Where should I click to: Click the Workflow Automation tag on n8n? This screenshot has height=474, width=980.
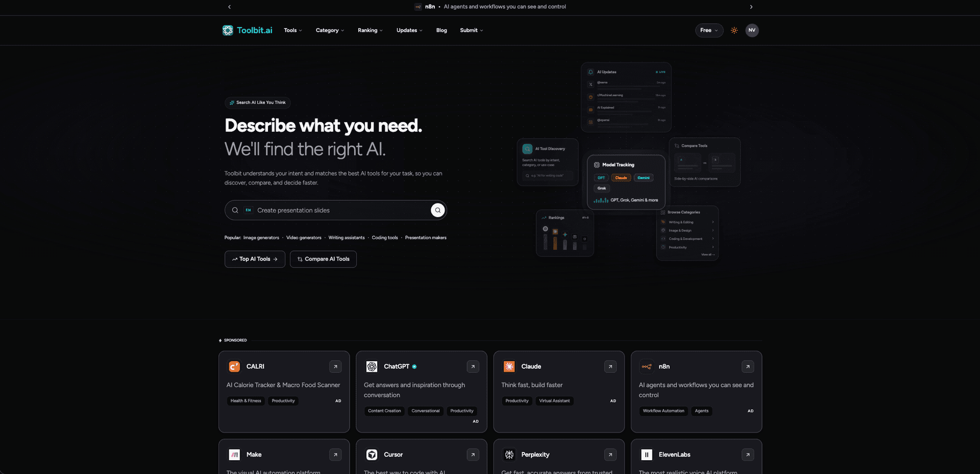tap(664, 411)
